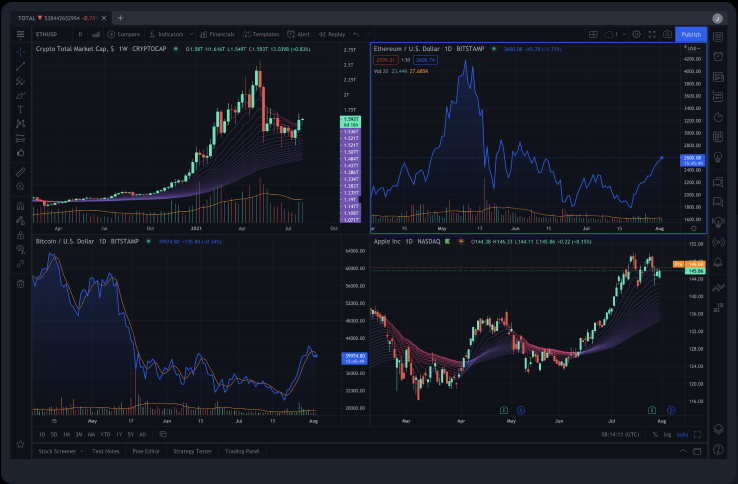Open public chats panel icon

pyautogui.click(x=718, y=182)
